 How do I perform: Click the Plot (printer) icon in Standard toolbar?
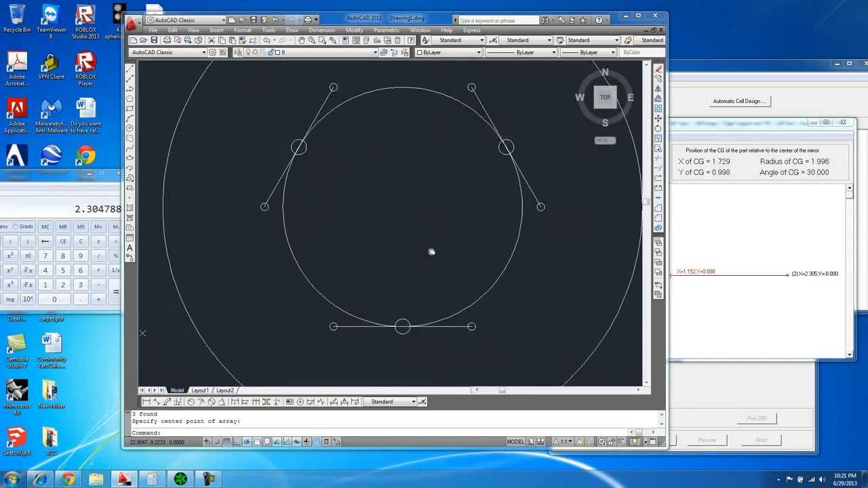[x=167, y=40]
